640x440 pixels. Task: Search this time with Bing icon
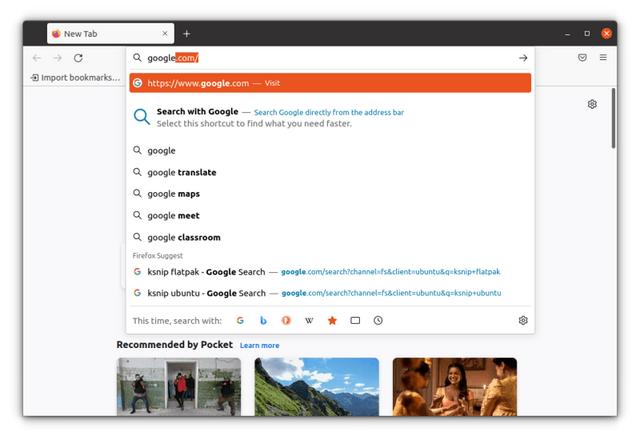[263, 320]
